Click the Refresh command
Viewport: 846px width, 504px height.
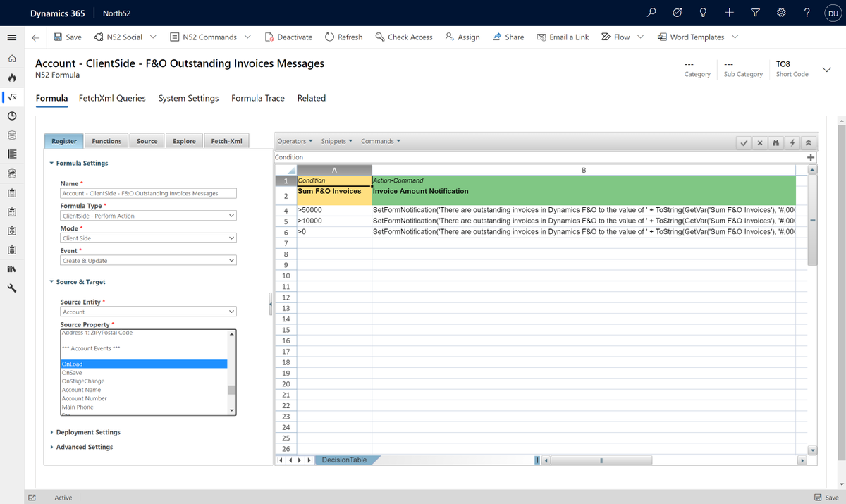pos(343,37)
